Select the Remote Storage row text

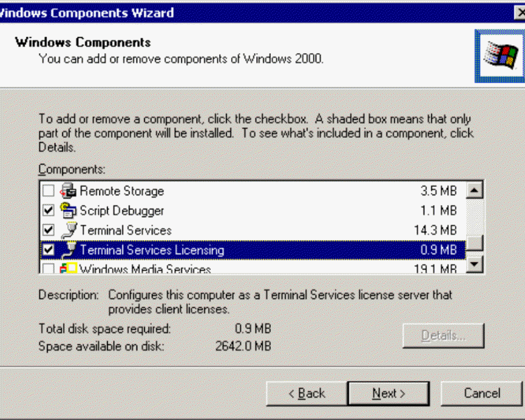[122, 191]
